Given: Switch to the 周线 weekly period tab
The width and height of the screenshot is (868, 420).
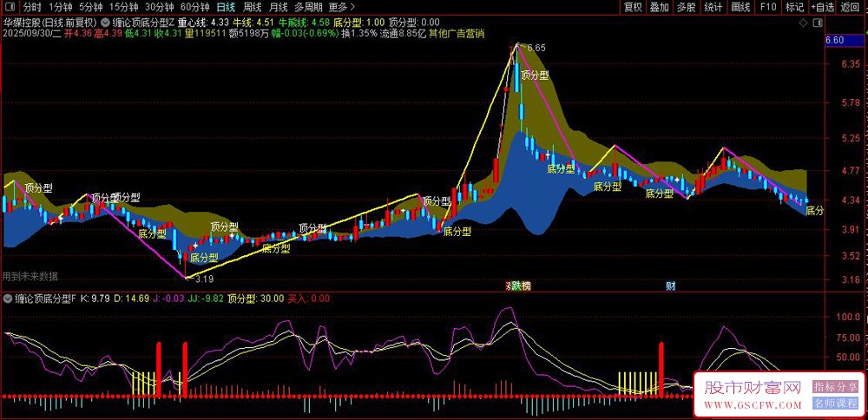Looking at the screenshot, I should (253, 7).
